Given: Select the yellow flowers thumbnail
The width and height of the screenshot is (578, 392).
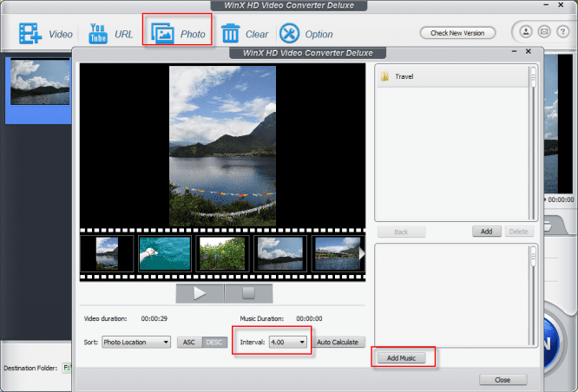Looking at the screenshot, I should [222, 253].
